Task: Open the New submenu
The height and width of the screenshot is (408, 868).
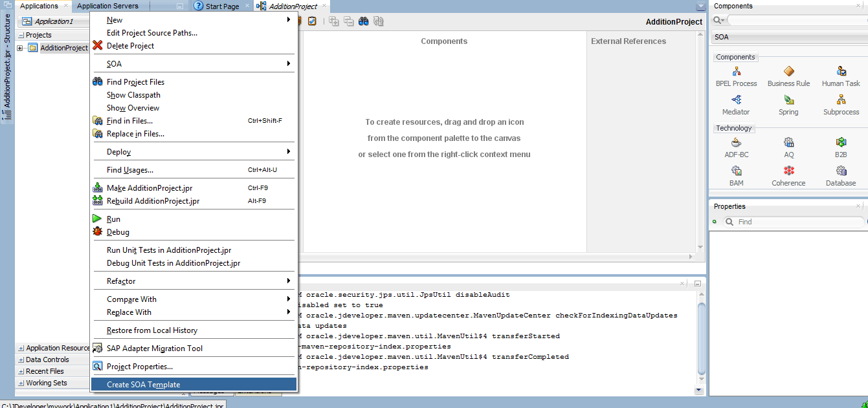Action: coord(194,19)
